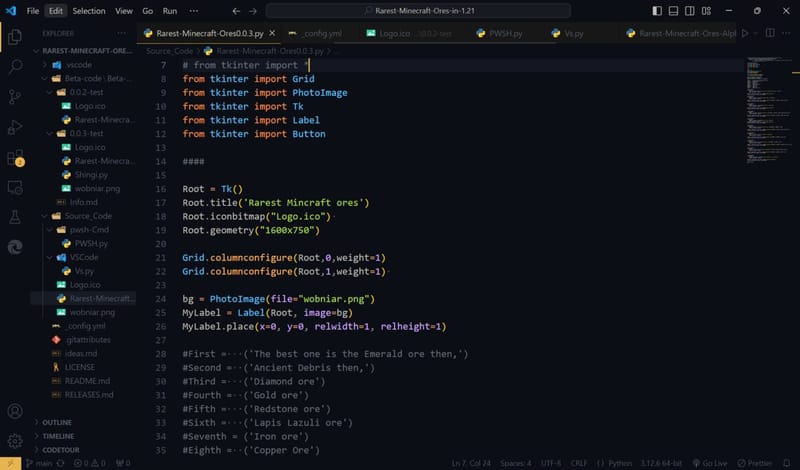Screen dimensions: 800x470
Task: Open the Manage gear icon
Action: click(x=15, y=440)
